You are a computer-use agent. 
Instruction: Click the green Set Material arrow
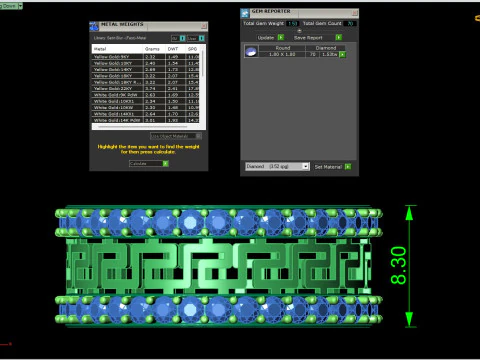[348, 167]
